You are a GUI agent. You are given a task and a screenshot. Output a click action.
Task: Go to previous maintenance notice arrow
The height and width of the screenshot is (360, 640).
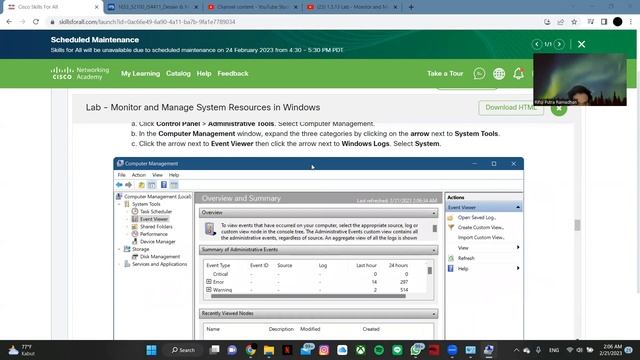[x=537, y=44]
